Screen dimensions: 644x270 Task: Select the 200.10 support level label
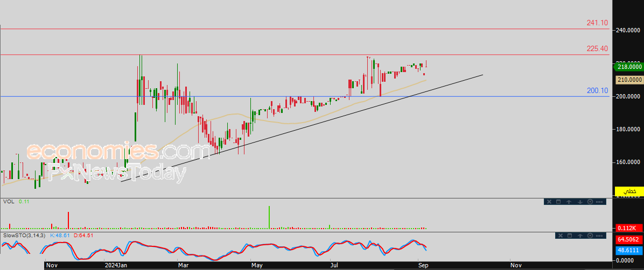pyautogui.click(x=597, y=91)
